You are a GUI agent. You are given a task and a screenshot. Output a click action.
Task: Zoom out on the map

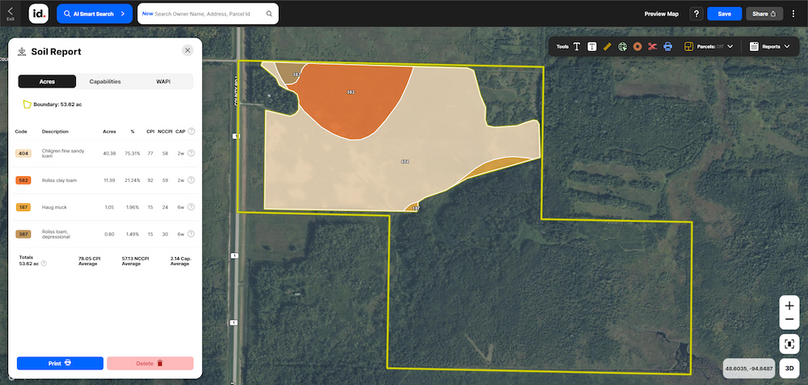click(x=789, y=320)
